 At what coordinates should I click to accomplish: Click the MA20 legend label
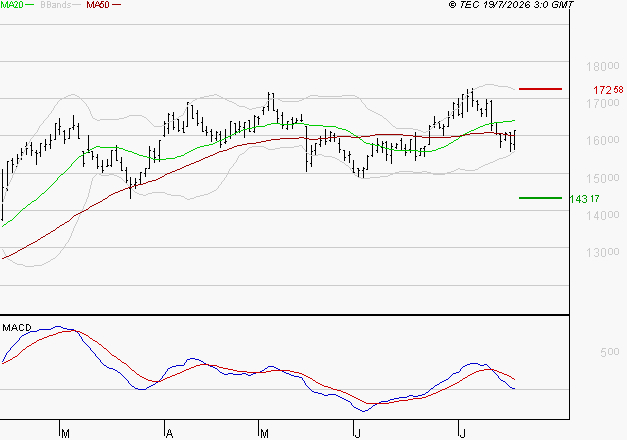tap(11, 5)
